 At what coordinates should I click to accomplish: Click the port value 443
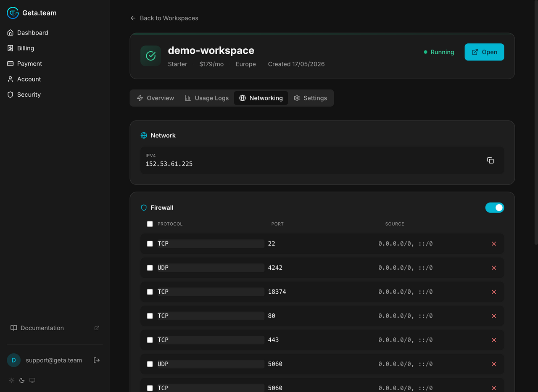pyautogui.click(x=273, y=340)
